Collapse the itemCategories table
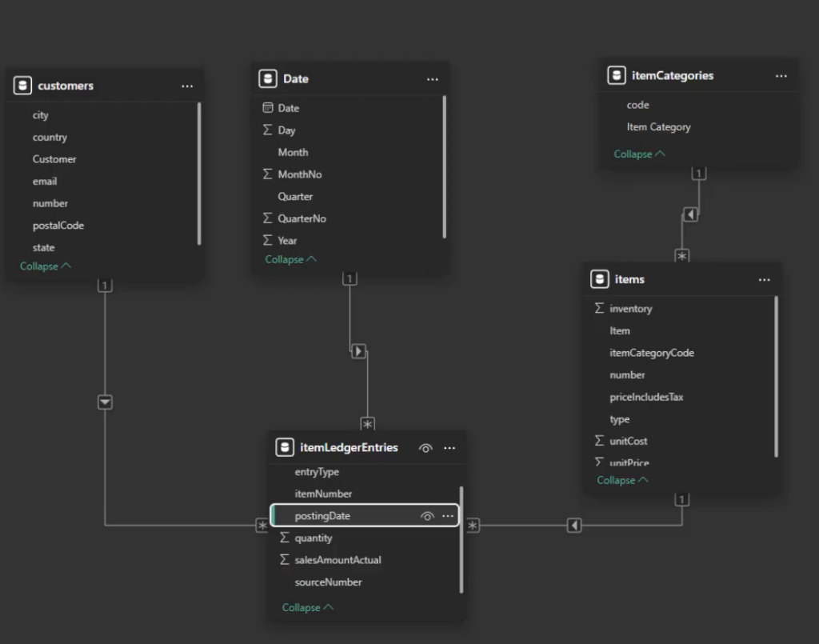The height and width of the screenshot is (644, 819). pyautogui.click(x=640, y=154)
